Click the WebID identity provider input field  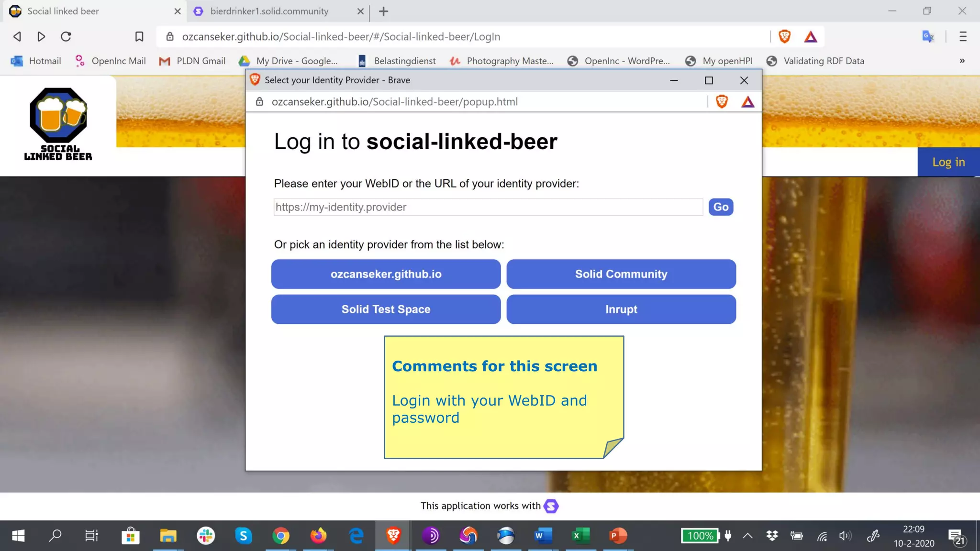point(488,207)
